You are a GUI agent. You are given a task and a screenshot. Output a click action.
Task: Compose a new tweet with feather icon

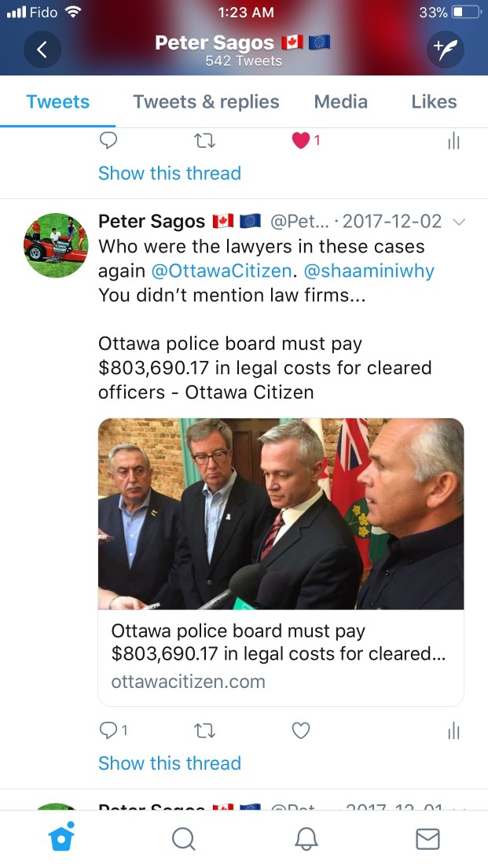click(446, 50)
